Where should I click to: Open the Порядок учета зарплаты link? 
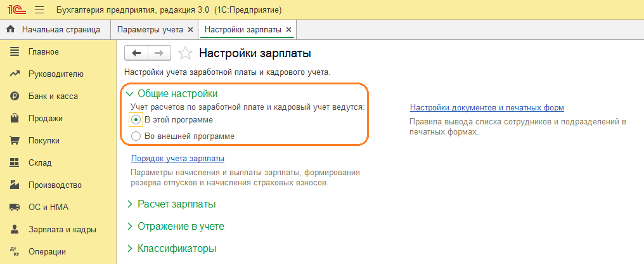pos(177,159)
